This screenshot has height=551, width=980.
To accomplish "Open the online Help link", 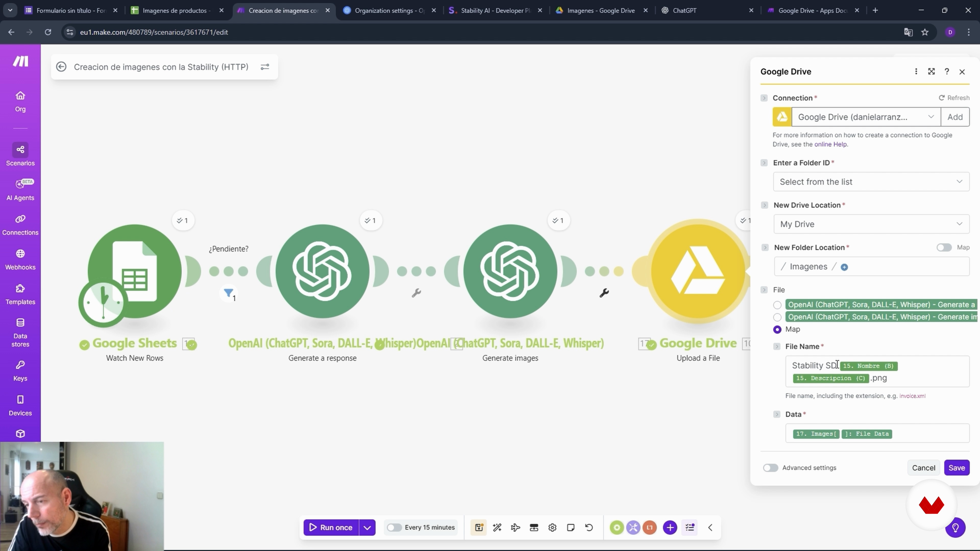I will coord(830,144).
